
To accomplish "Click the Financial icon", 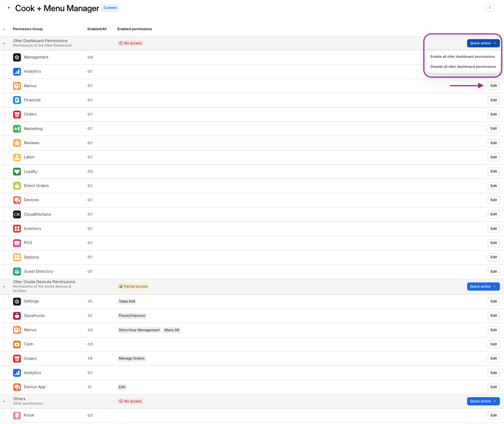I will (x=17, y=100).
